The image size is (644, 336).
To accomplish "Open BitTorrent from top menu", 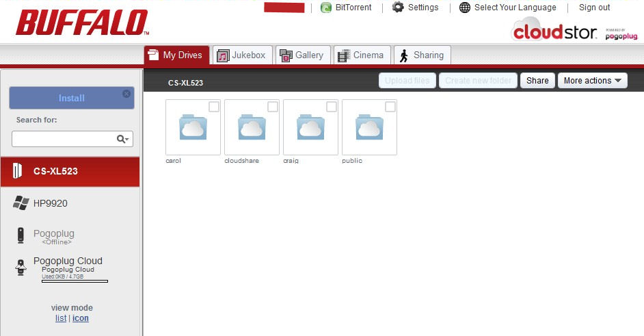I will pos(353,8).
